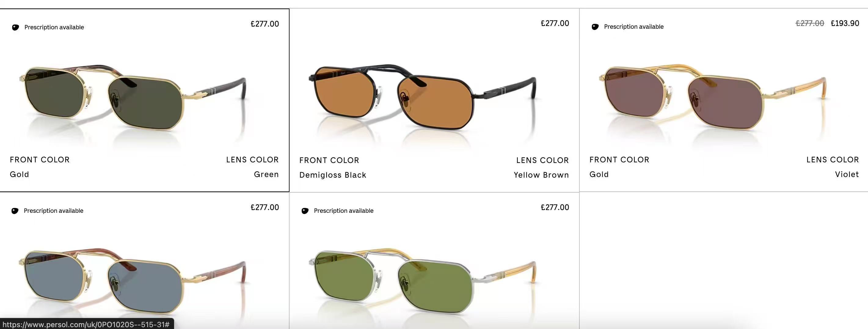Click the 'Demigloss Black' front color label
Viewport: 868px width, 329px height.
coord(333,175)
